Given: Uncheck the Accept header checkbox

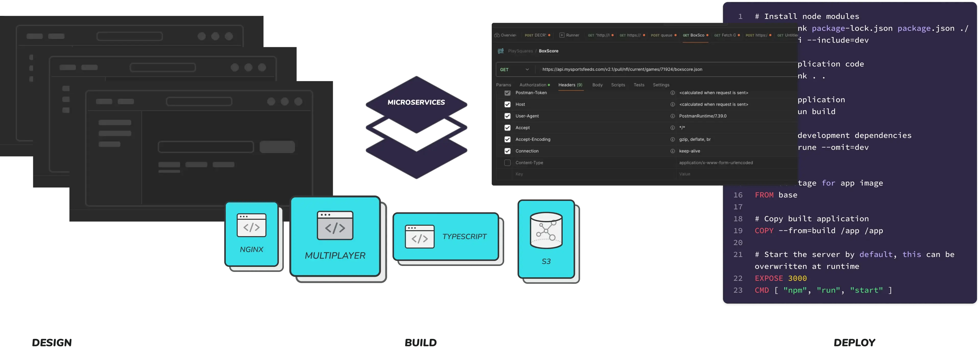Looking at the screenshot, I should (x=508, y=128).
